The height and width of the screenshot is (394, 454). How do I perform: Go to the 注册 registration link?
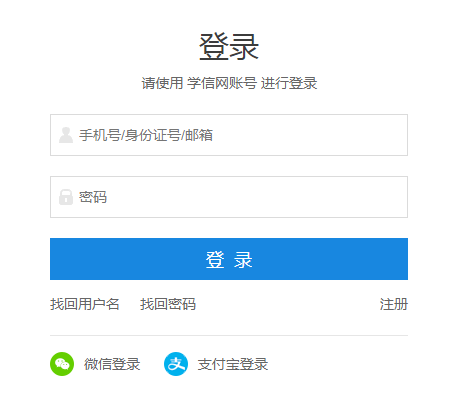(394, 304)
